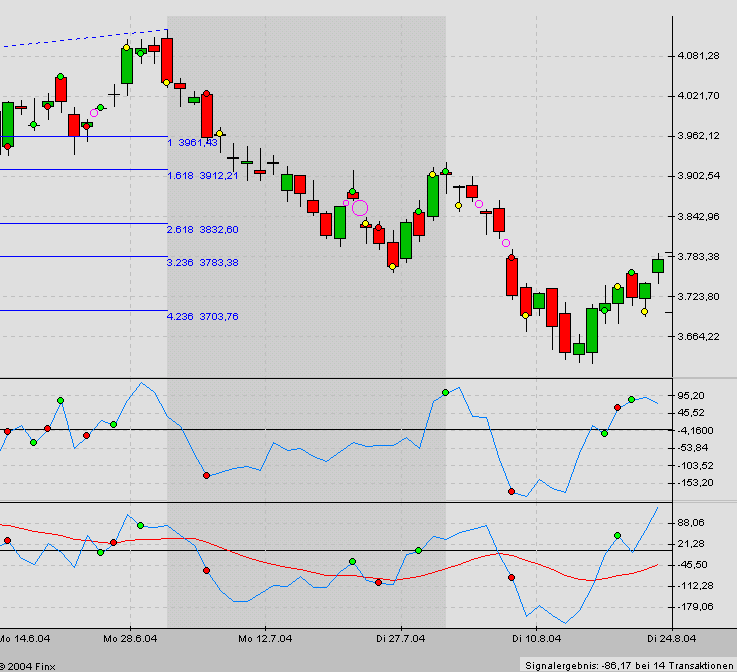737x672 pixels.
Task: Click the 4.081,28 price axis value
Action: (698, 56)
